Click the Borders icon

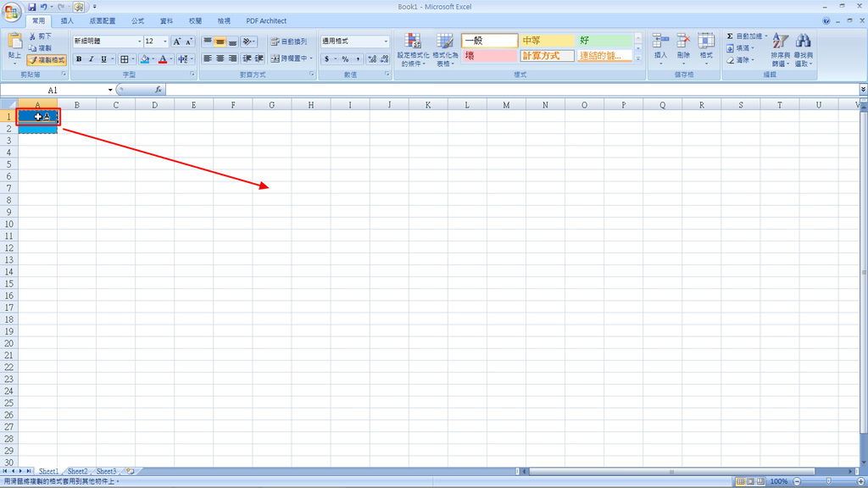[x=124, y=59]
